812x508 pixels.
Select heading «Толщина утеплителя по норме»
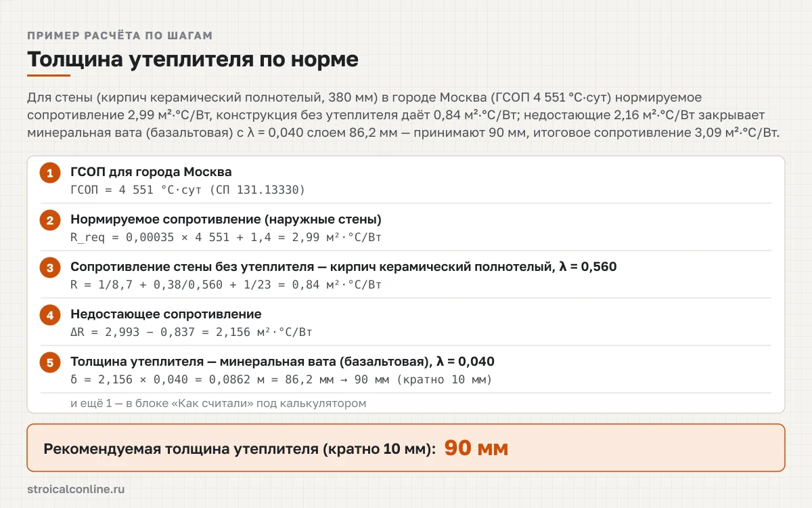click(193, 59)
